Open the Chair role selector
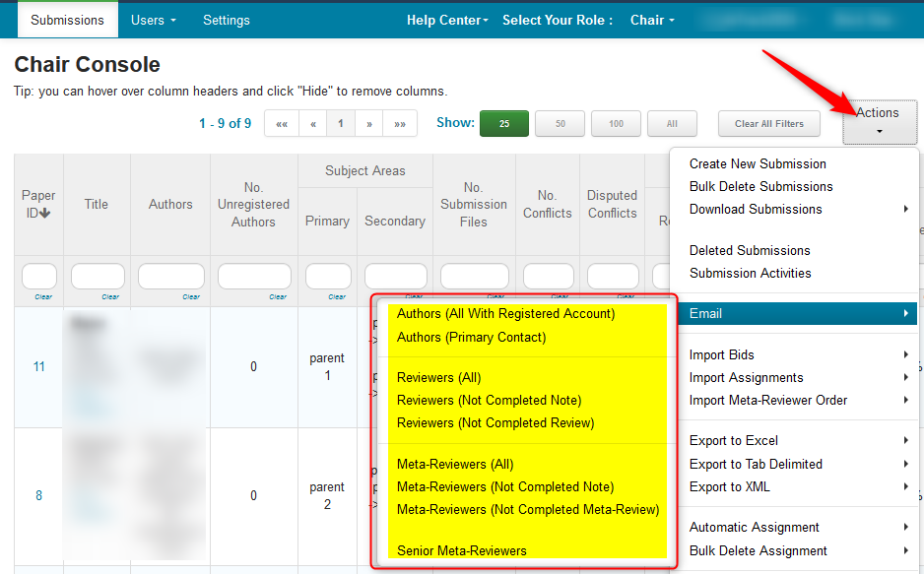 coord(652,20)
